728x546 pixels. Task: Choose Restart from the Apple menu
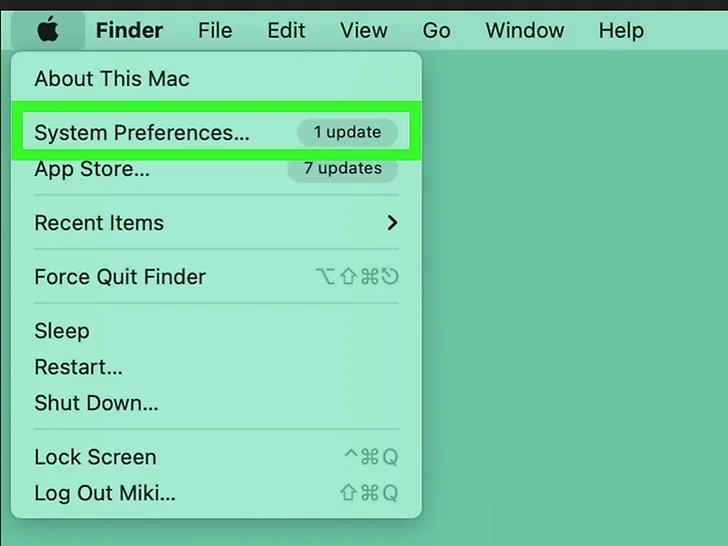tap(216, 367)
